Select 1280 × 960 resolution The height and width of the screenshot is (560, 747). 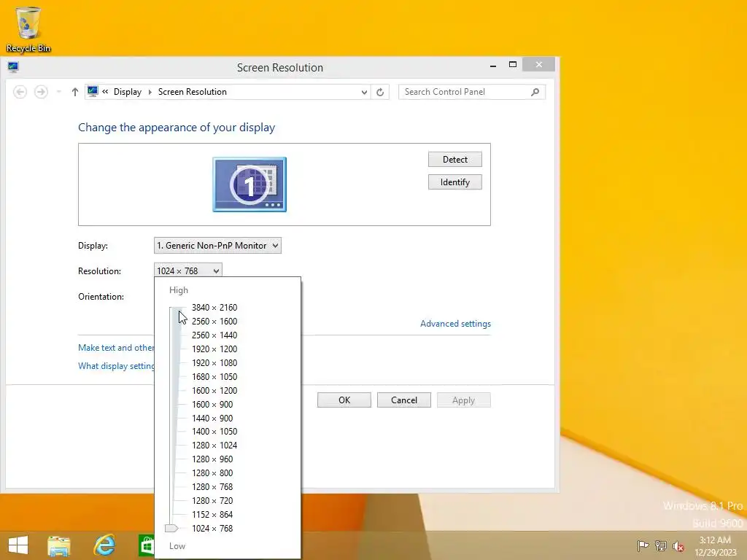[212, 459]
